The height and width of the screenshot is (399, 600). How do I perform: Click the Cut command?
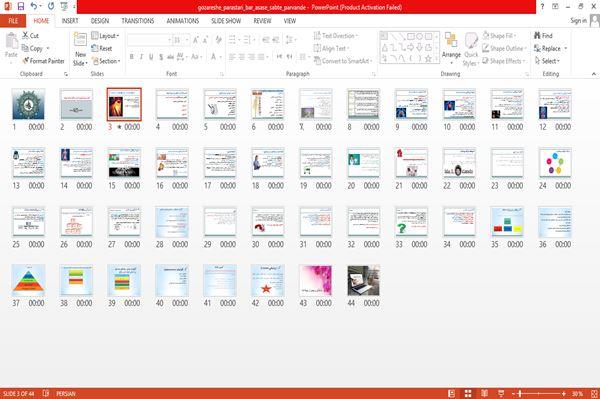(30, 36)
